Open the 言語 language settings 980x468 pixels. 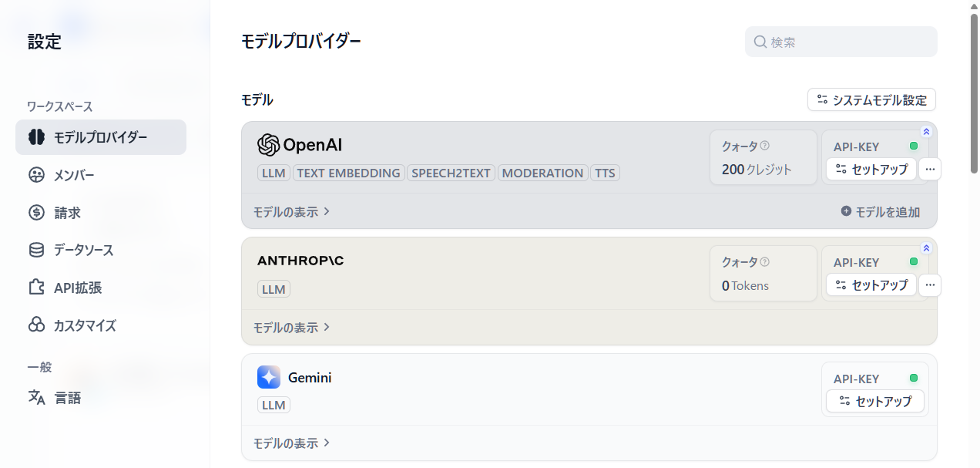[x=68, y=398]
